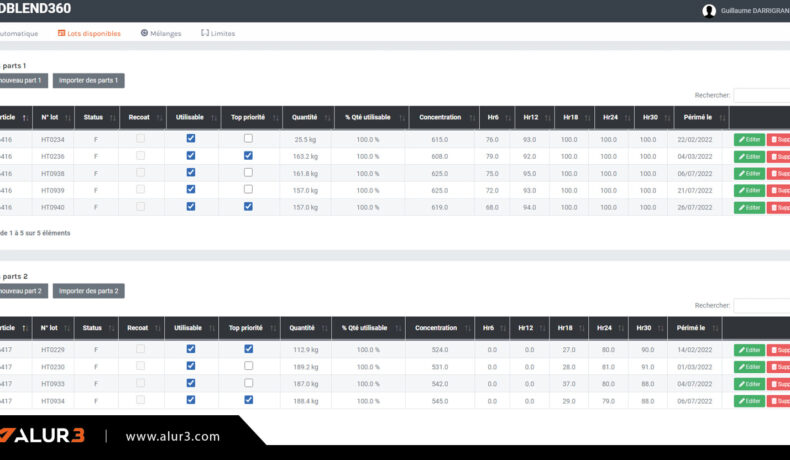Edit lot HT0229 with Editer button
This screenshot has width=790, height=460.
(x=749, y=350)
